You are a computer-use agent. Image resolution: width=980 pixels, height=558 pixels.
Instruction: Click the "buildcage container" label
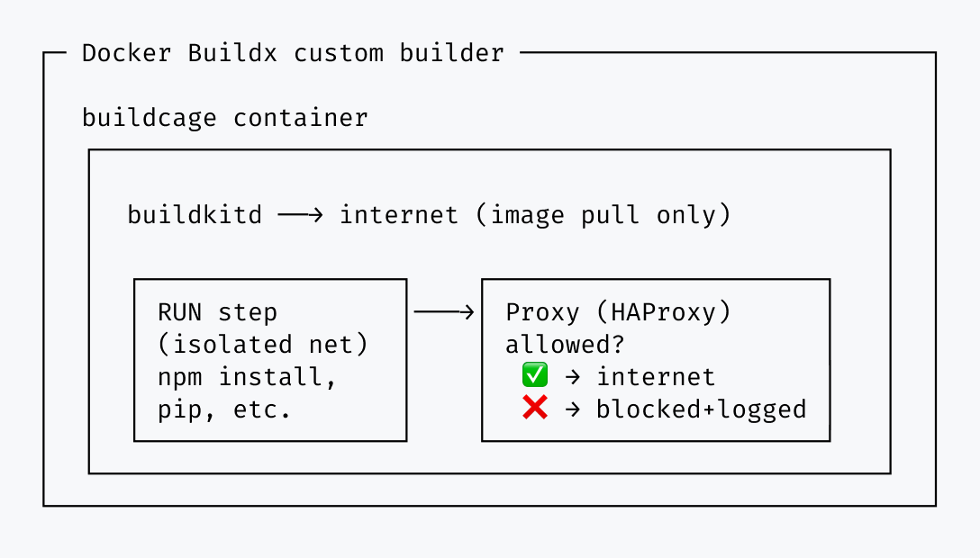pyautogui.click(x=225, y=118)
